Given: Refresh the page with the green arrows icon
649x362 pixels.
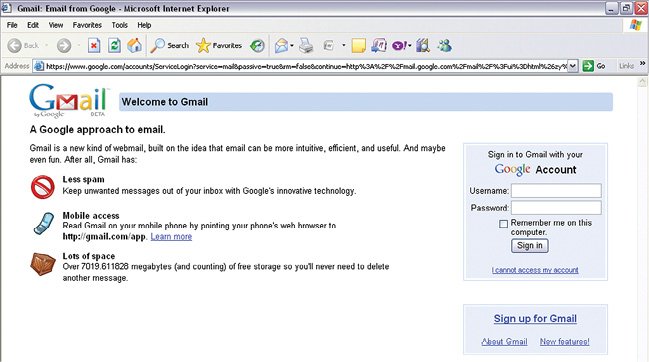Looking at the screenshot, I should (x=114, y=46).
